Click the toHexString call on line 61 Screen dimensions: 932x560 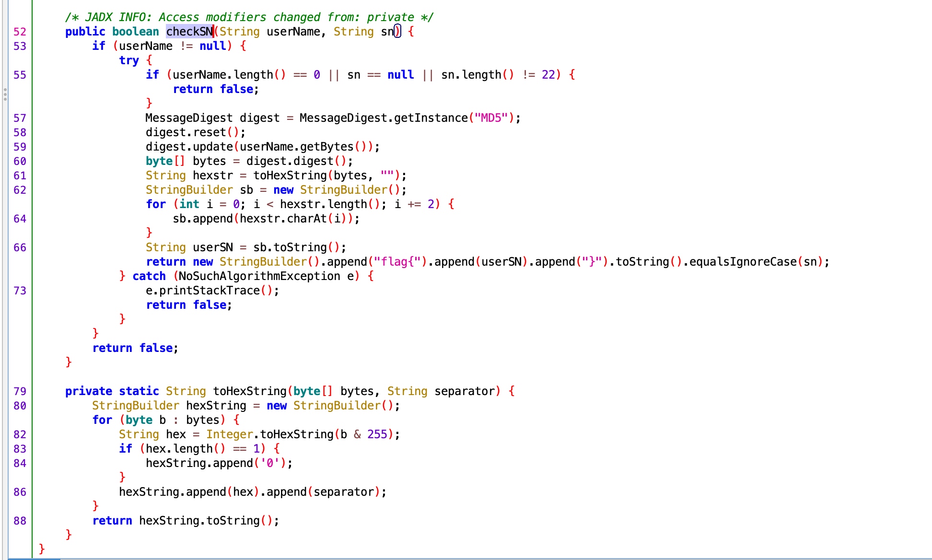click(x=290, y=175)
